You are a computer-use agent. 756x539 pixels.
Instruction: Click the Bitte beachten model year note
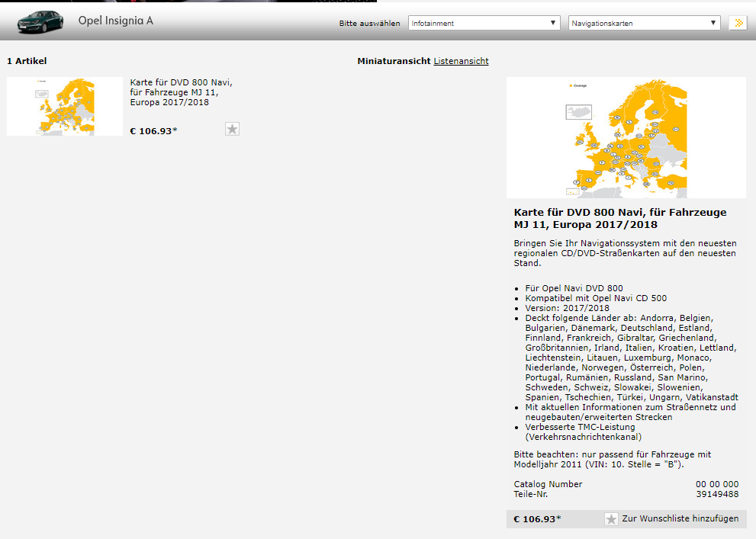(613, 460)
